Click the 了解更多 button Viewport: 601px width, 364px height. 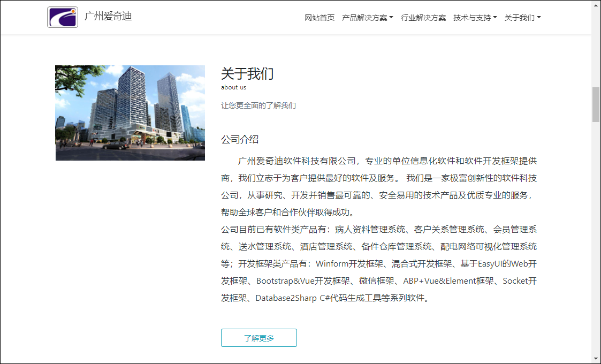[x=258, y=338]
